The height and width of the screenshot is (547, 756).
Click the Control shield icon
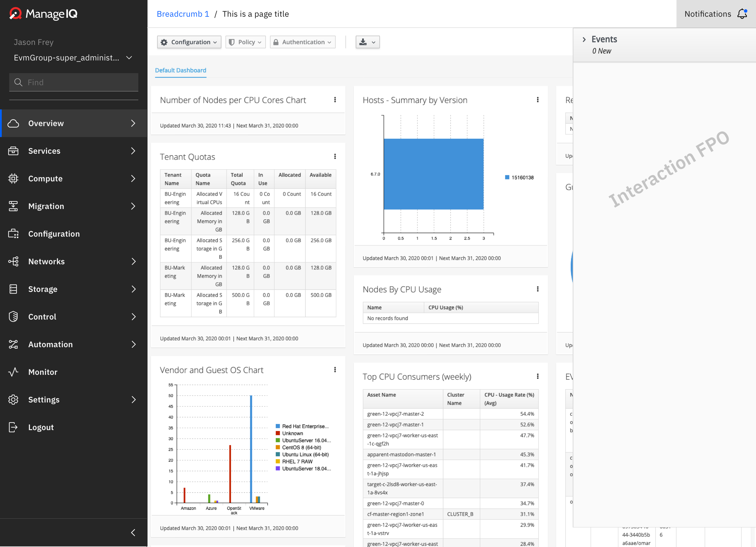13,317
